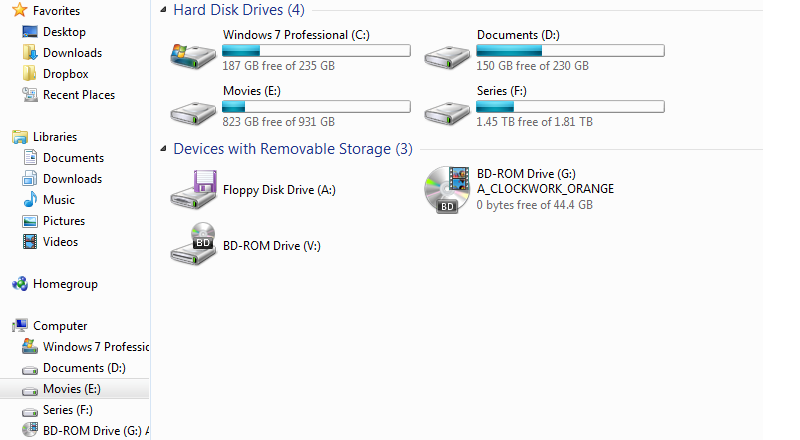Open the Floppy Disk Drive (A:) icon

193,189
